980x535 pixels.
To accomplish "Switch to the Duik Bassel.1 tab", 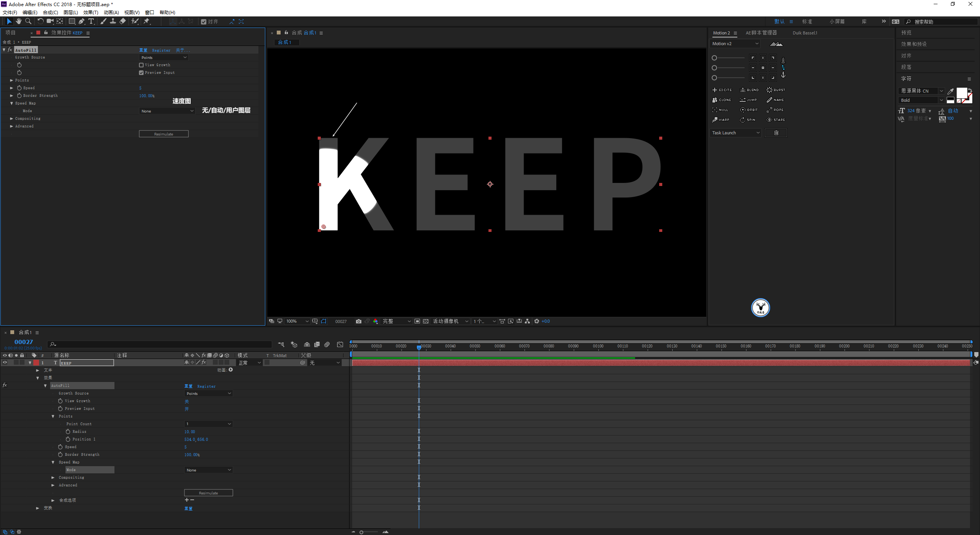I will pos(805,33).
